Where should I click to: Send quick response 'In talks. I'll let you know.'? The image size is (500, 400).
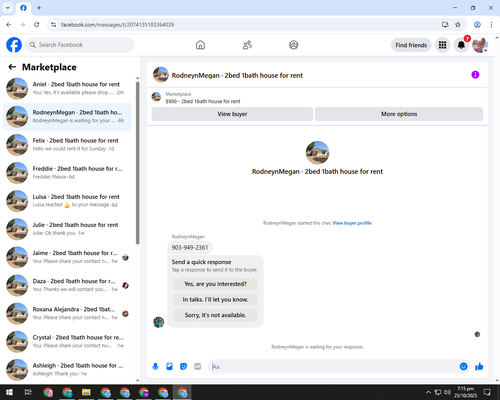(x=215, y=300)
